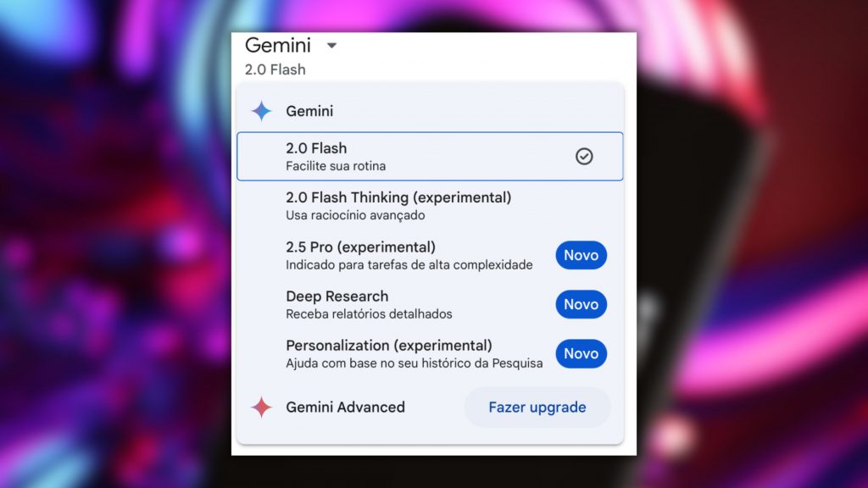This screenshot has width=868, height=488.
Task: Click the blue Gemini sparkle icon
Action: click(x=261, y=111)
